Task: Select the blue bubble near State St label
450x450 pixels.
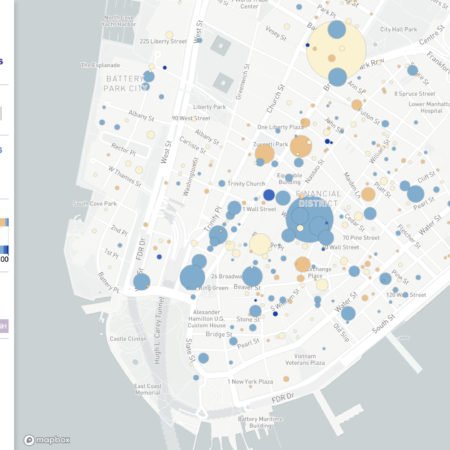Action: [x=203, y=358]
